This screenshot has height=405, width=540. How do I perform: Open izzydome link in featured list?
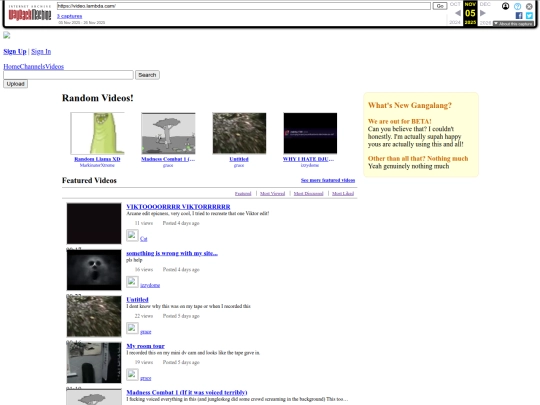pyautogui.click(x=150, y=285)
